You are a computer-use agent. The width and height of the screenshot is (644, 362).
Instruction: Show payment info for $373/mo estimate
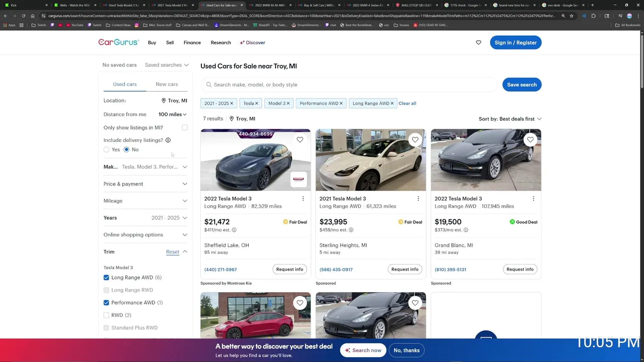click(x=465, y=230)
